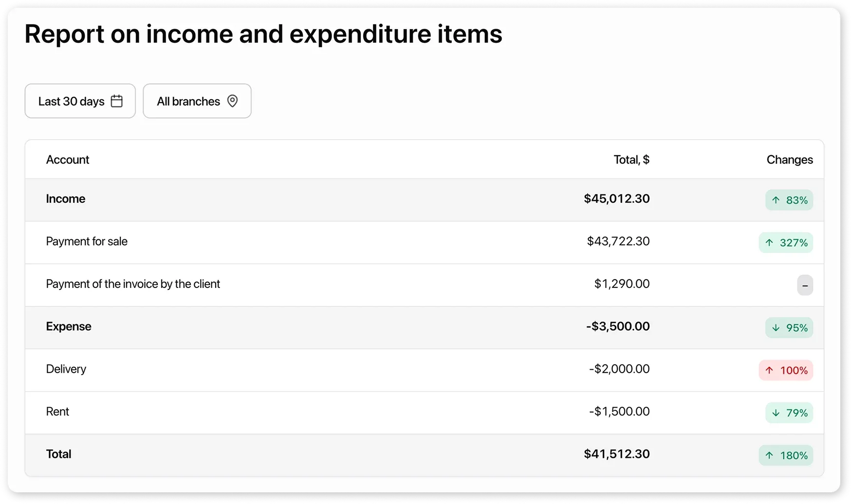This screenshot has height=504, width=852.
Task: Click the up arrow beside 83%
Action: coord(776,200)
